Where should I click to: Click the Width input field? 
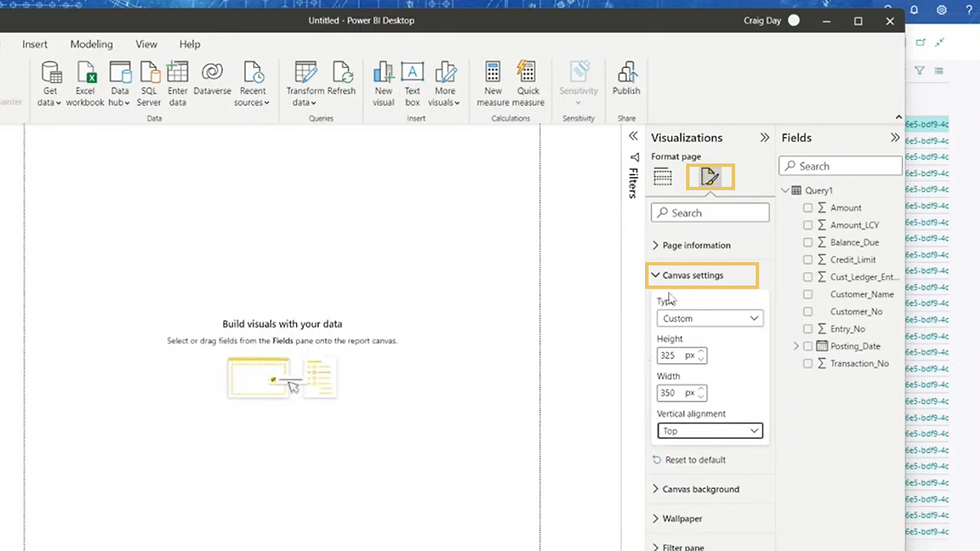point(682,393)
